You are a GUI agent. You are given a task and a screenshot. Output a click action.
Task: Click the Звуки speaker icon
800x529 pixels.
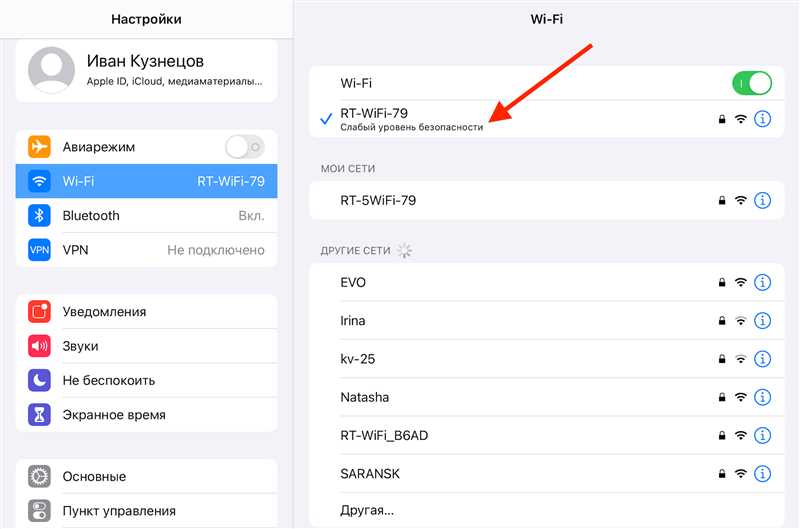point(39,346)
